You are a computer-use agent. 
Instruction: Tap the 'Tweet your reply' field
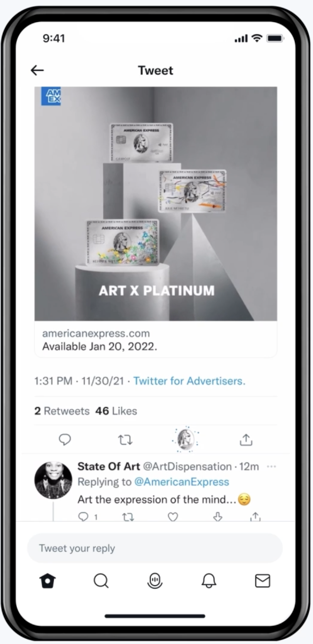(x=155, y=548)
